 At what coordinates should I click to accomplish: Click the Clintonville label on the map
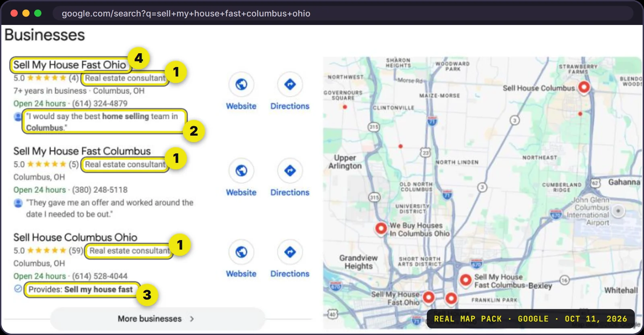tap(393, 108)
